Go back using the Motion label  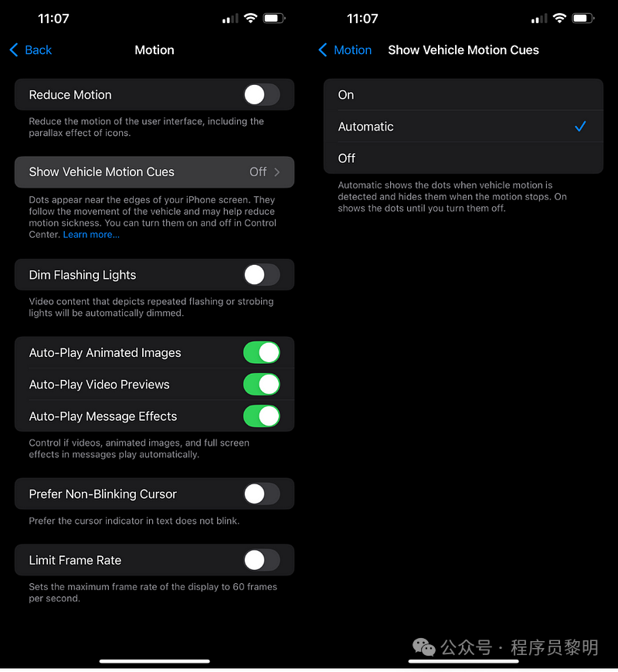353,50
